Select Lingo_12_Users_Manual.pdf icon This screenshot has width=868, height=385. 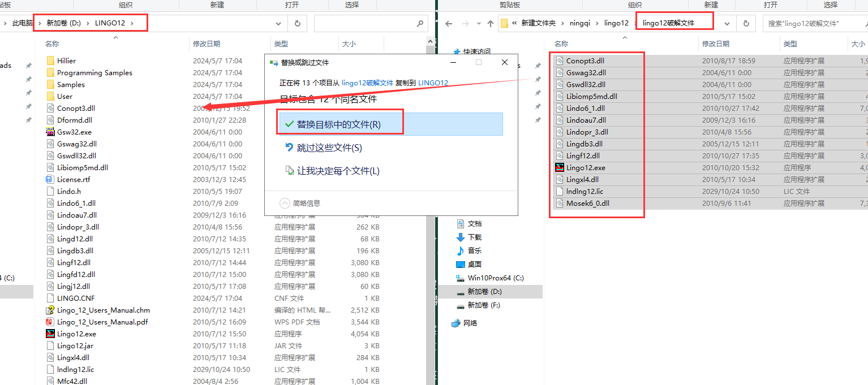click(x=50, y=322)
